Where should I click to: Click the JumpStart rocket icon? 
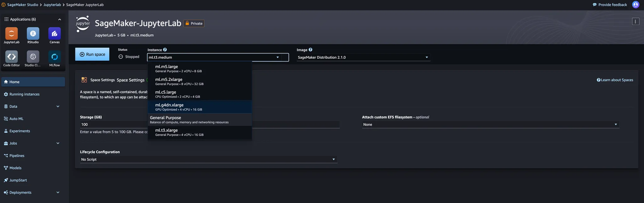click(6, 180)
